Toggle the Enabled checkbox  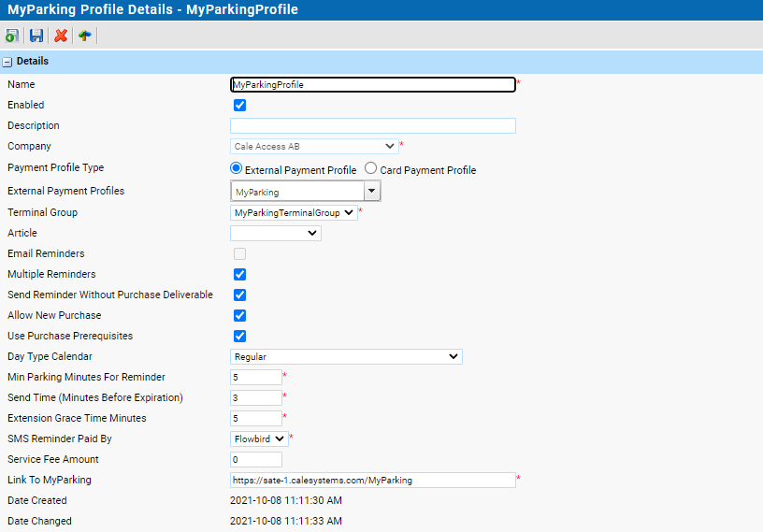click(240, 105)
